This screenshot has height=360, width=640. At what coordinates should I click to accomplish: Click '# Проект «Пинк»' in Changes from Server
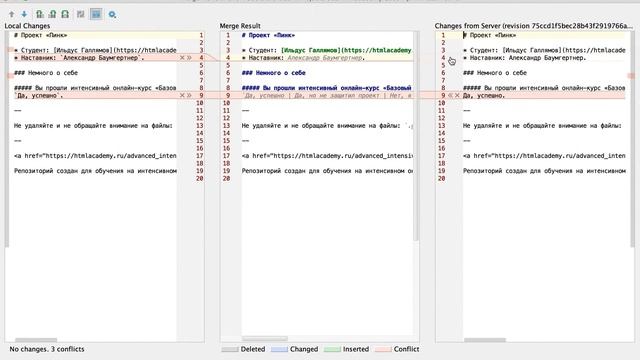[x=490, y=36]
